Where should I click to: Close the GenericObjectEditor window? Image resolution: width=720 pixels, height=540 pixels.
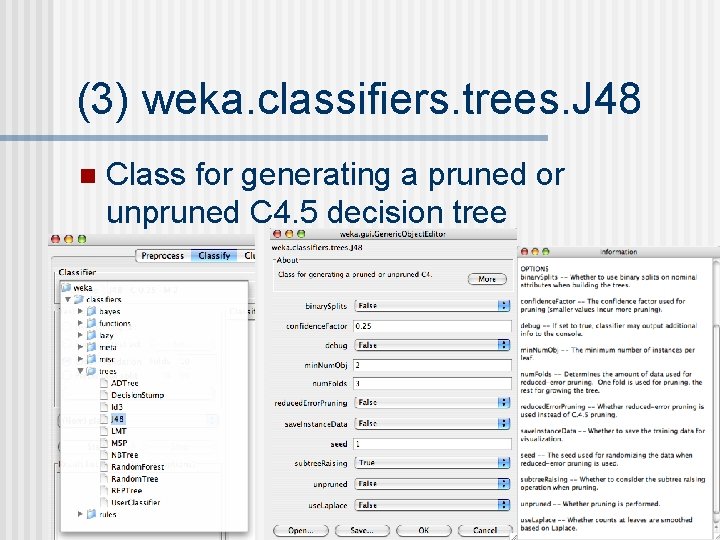pos(277,234)
